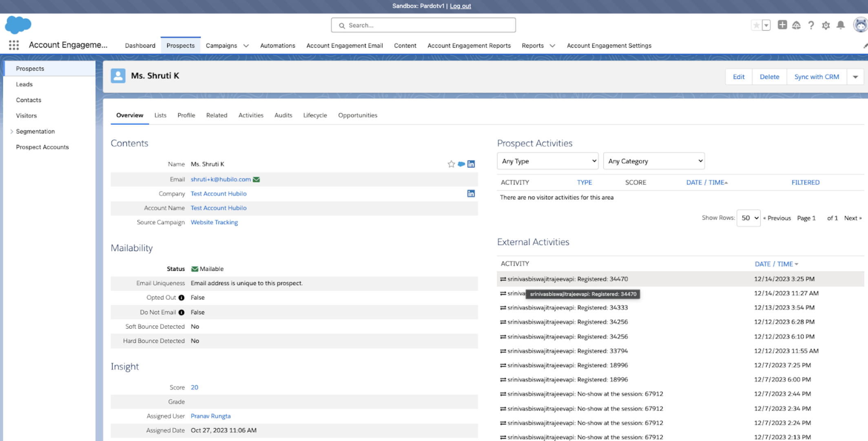Open Account Engagement Reports tab
Screen dimensions: 868x441
(x=469, y=46)
